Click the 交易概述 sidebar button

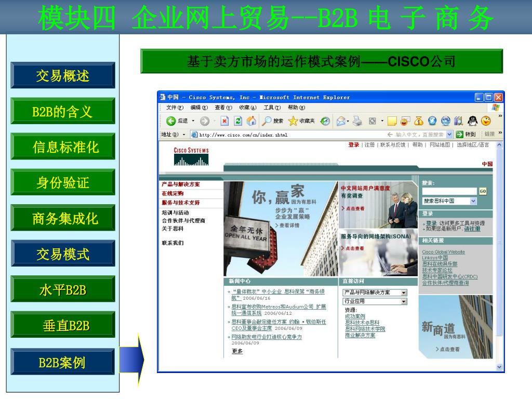(63, 75)
